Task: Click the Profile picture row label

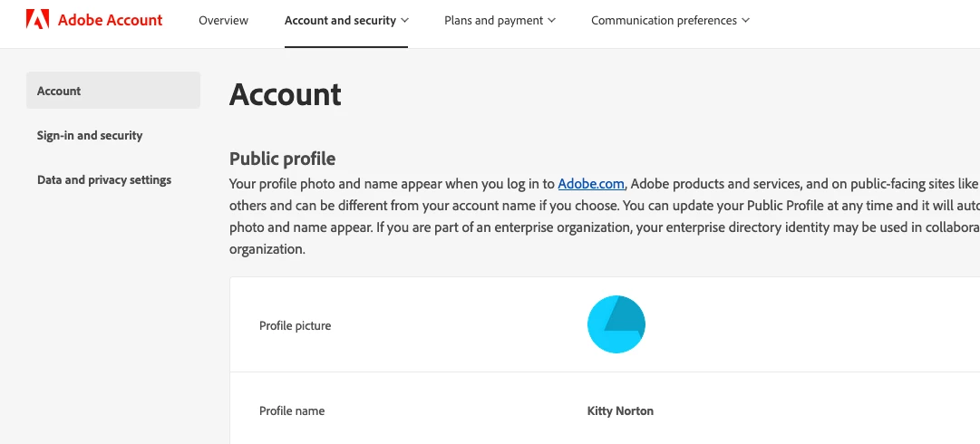Action: [x=296, y=326]
